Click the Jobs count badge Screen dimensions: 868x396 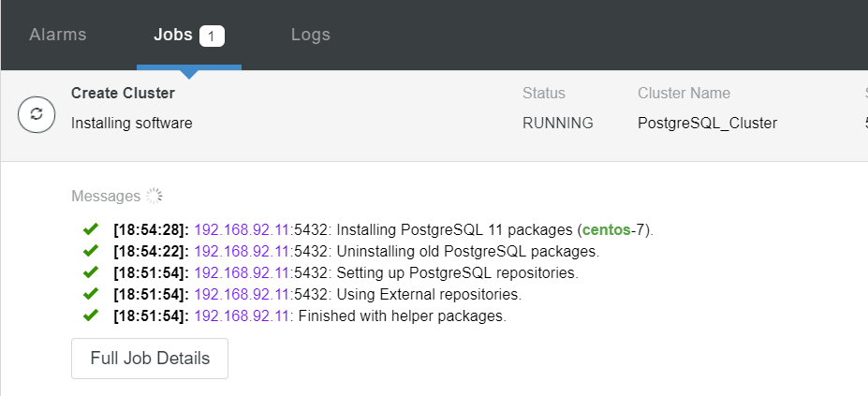(211, 36)
